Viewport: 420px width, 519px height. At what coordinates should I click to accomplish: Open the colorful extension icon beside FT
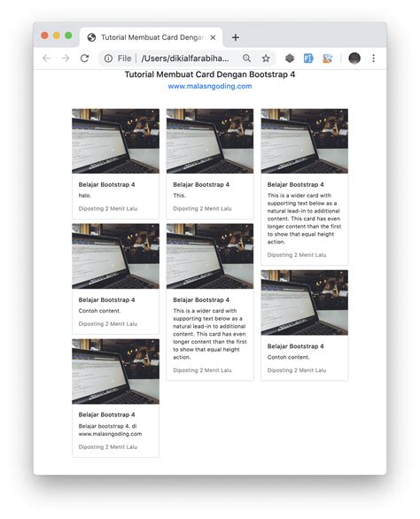click(327, 58)
